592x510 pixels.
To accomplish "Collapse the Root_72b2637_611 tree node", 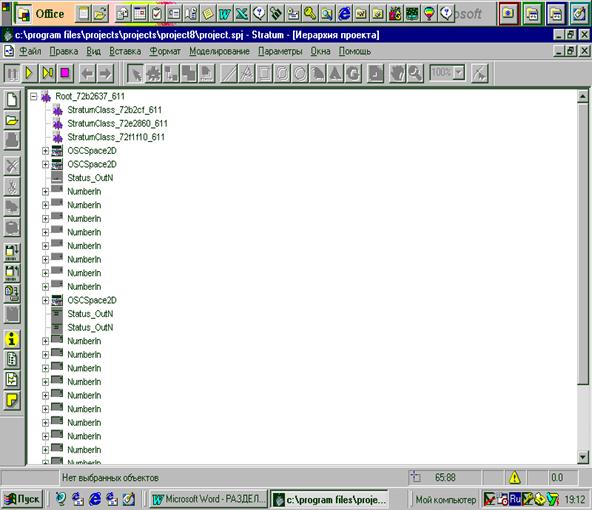I will [34, 97].
